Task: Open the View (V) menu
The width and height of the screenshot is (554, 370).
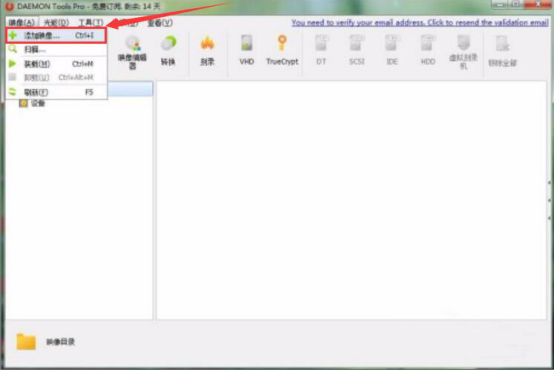Action: (160, 23)
